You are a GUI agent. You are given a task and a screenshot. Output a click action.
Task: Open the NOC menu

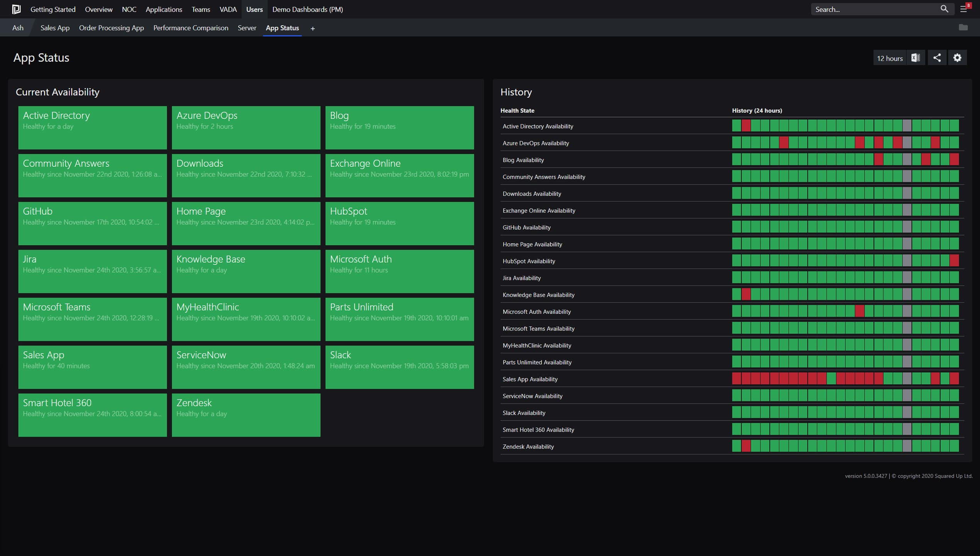[x=129, y=9]
